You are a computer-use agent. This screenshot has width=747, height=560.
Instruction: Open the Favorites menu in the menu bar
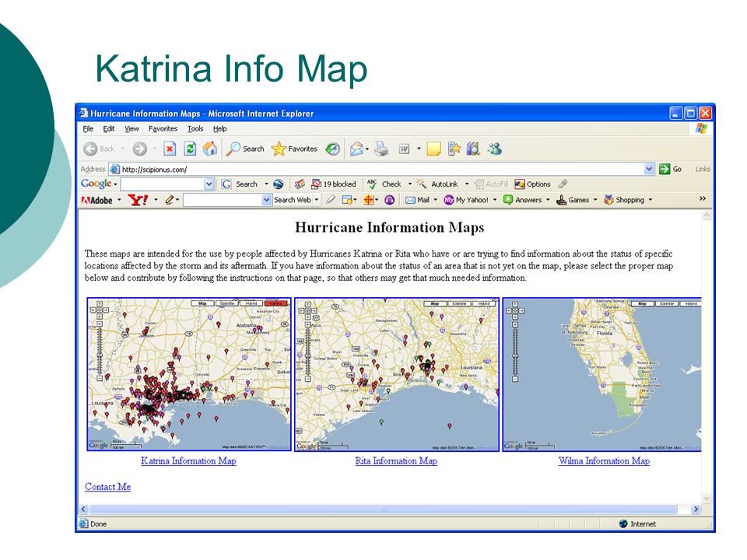coord(163,128)
